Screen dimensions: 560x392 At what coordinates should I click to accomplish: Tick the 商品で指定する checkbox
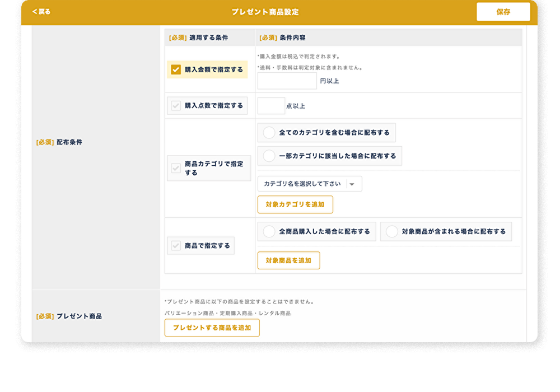pyautogui.click(x=176, y=245)
